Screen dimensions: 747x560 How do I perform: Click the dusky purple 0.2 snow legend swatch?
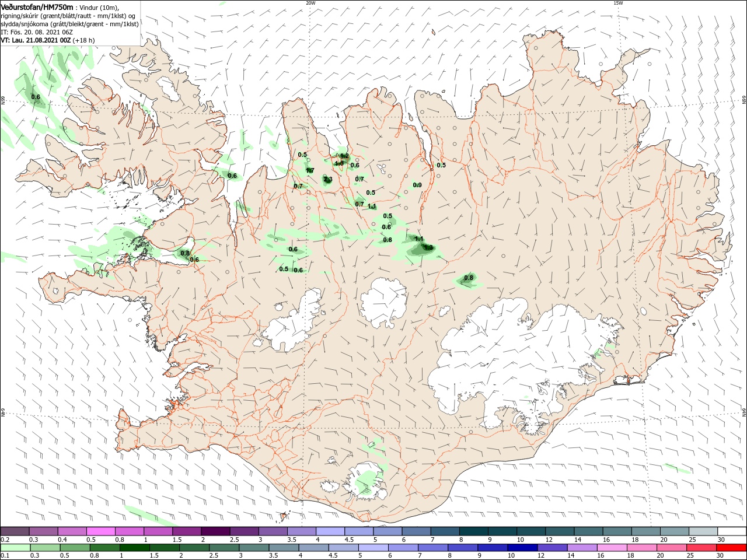pos(15,531)
